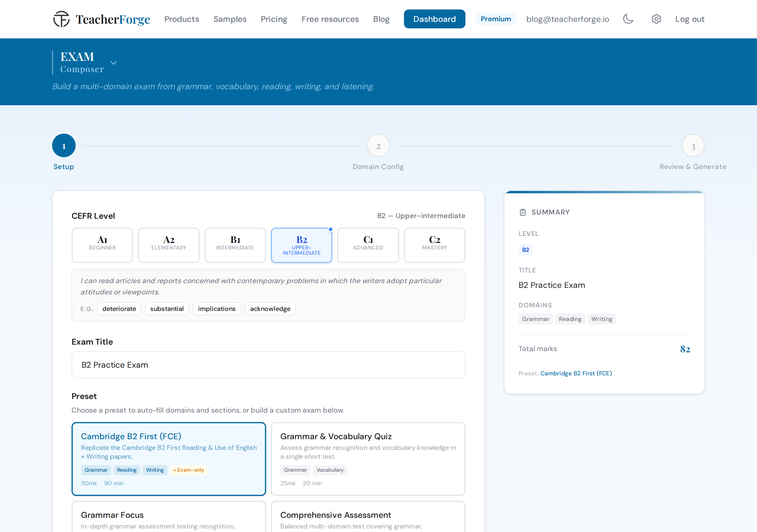This screenshot has width=757, height=532.
Task: Click the Vocabulary tag on Quiz preset
Action: (x=330, y=470)
